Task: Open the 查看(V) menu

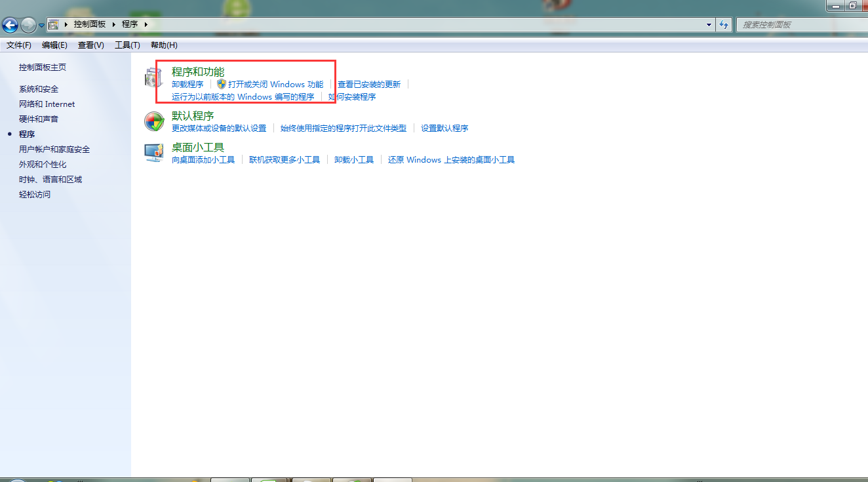Action: (x=90, y=45)
